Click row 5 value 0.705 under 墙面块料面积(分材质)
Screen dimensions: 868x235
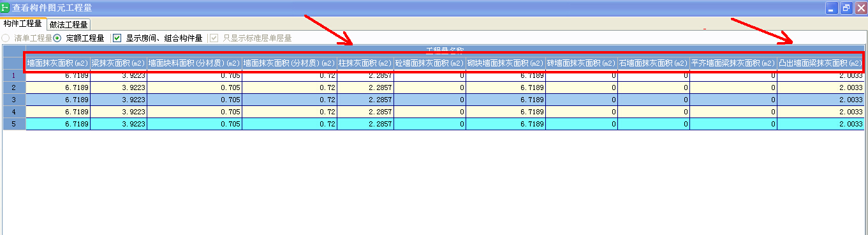tap(195, 124)
